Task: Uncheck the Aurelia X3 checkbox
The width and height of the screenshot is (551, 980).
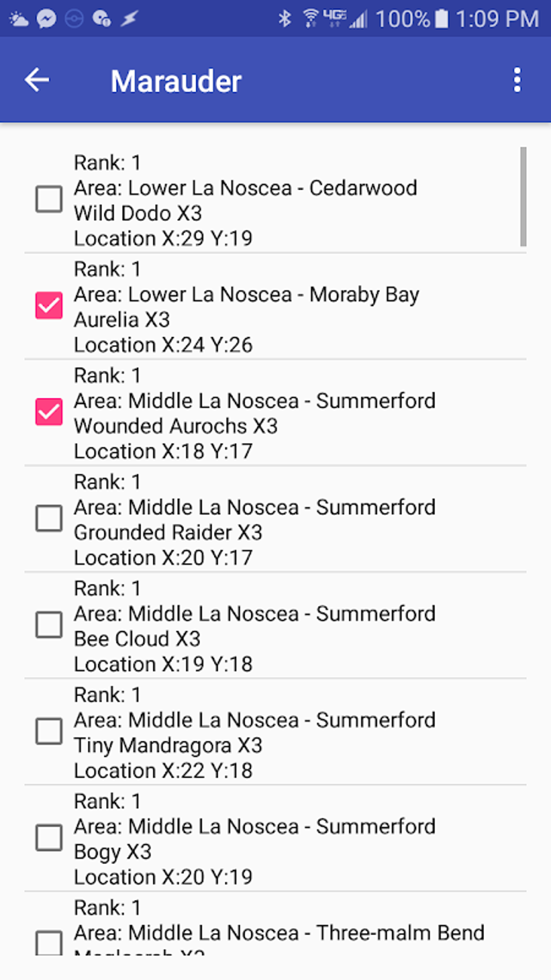Action: [x=49, y=306]
